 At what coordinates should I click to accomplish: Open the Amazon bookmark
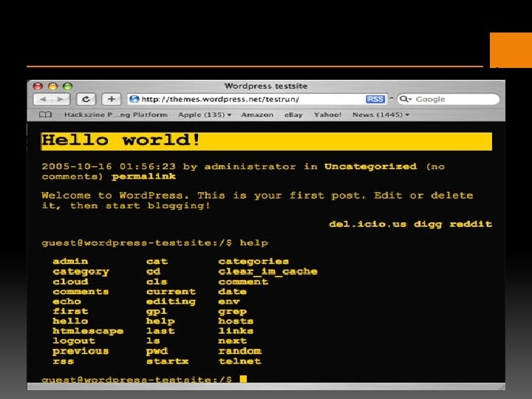(257, 115)
